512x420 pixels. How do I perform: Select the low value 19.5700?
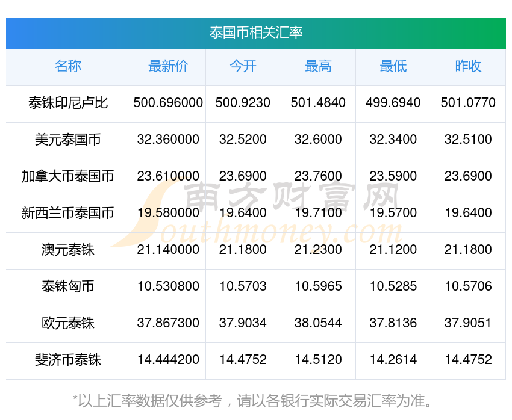click(393, 212)
